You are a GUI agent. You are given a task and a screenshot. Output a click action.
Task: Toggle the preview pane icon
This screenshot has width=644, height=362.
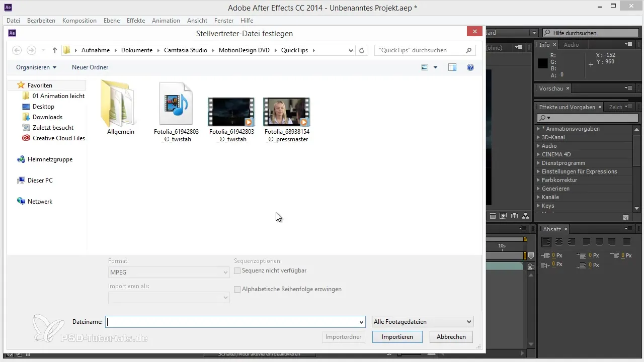click(452, 67)
